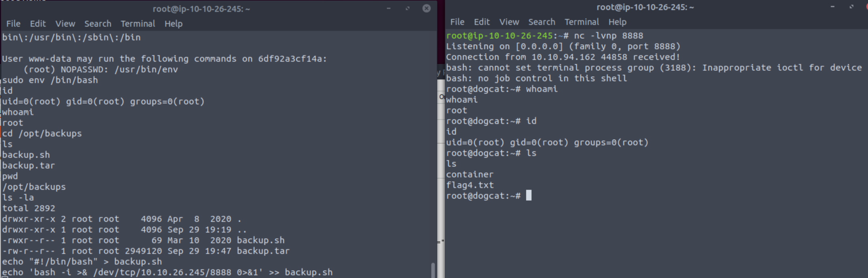Open File menu in left terminal
Screen dimensions: 868x278
pos(13,24)
